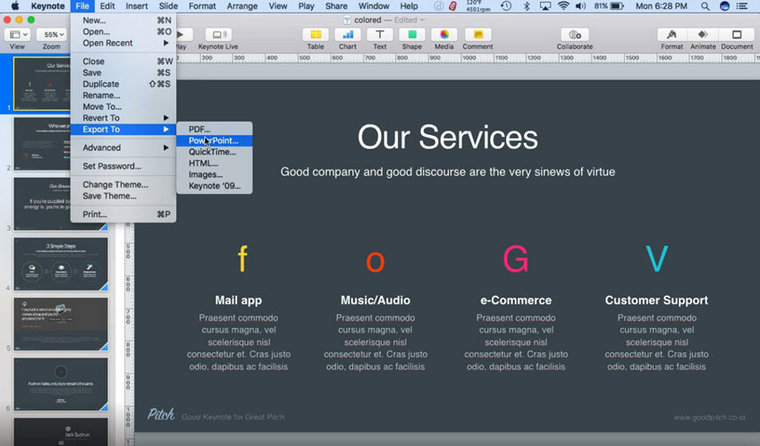Select Save Theme… menu item
Viewport: 760px width, 446px height.
[123, 196]
